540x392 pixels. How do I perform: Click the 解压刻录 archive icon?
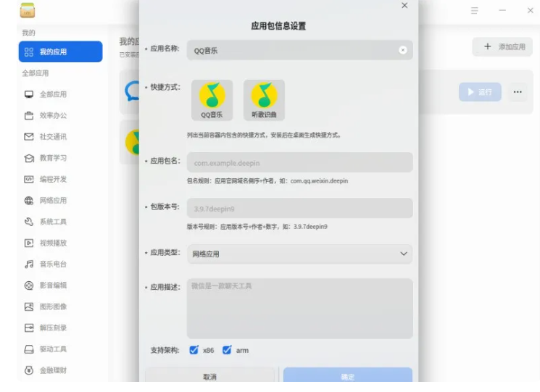[29, 328]
